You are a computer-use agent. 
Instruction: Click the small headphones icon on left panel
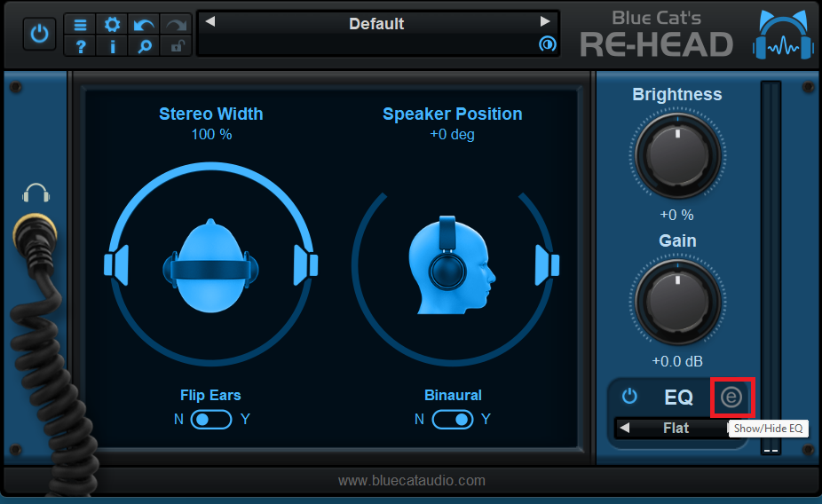36,193
